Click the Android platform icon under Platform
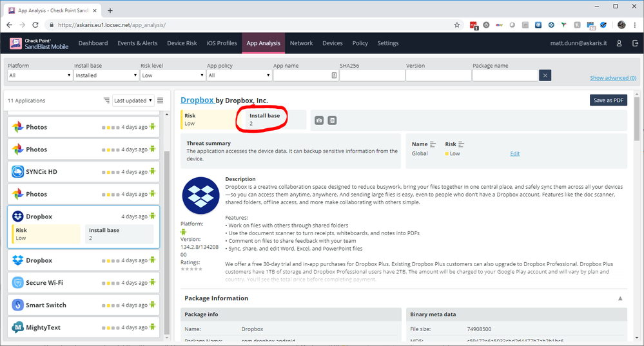The width and height of the screenshot is (644, 346). coord(183,232)
